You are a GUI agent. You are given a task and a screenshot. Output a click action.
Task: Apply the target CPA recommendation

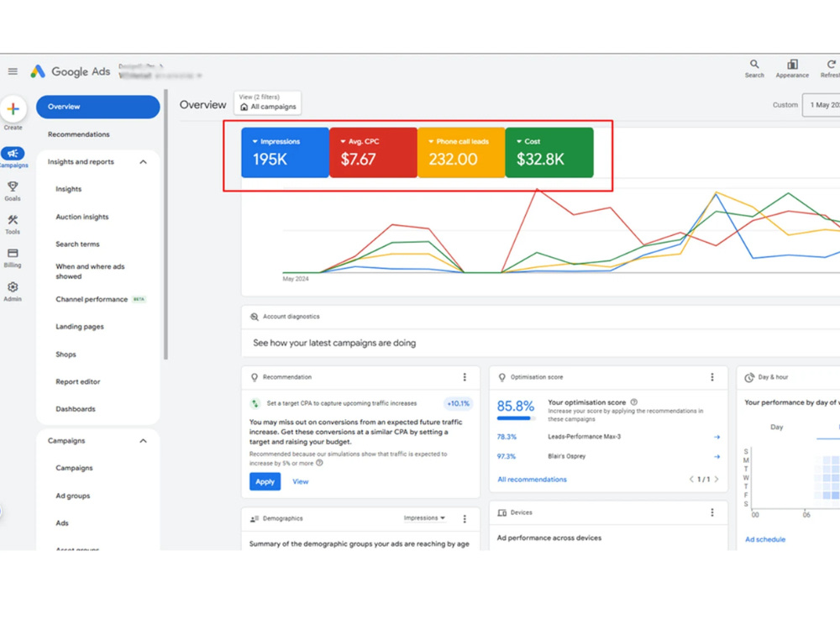(x=265, y=481)
